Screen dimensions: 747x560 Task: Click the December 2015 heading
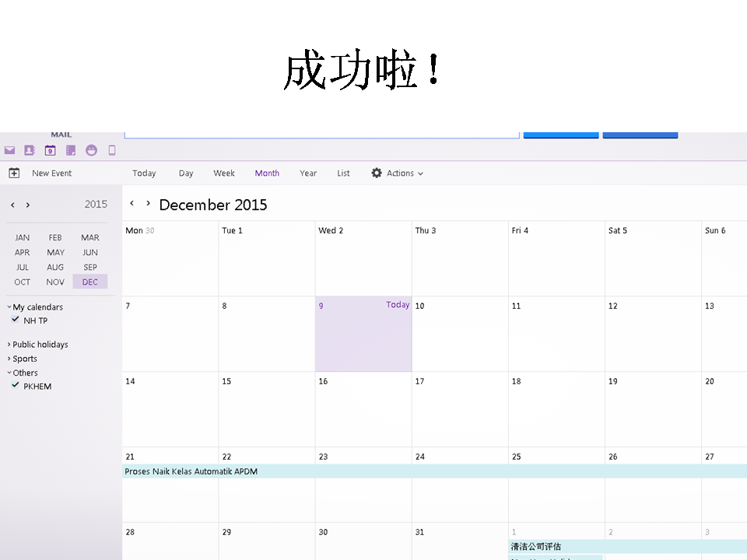coord(213,205)
